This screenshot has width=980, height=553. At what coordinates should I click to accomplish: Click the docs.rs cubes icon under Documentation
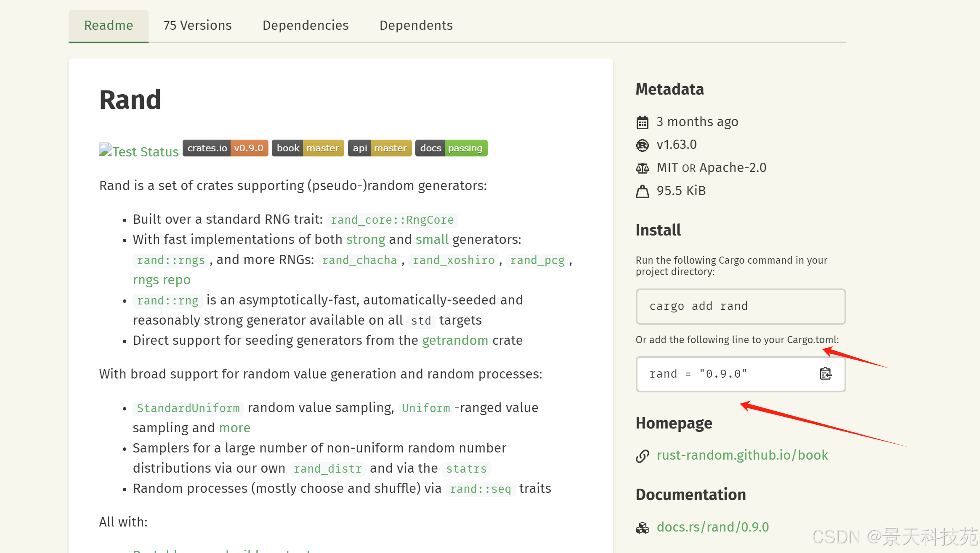tap(642, 528)
